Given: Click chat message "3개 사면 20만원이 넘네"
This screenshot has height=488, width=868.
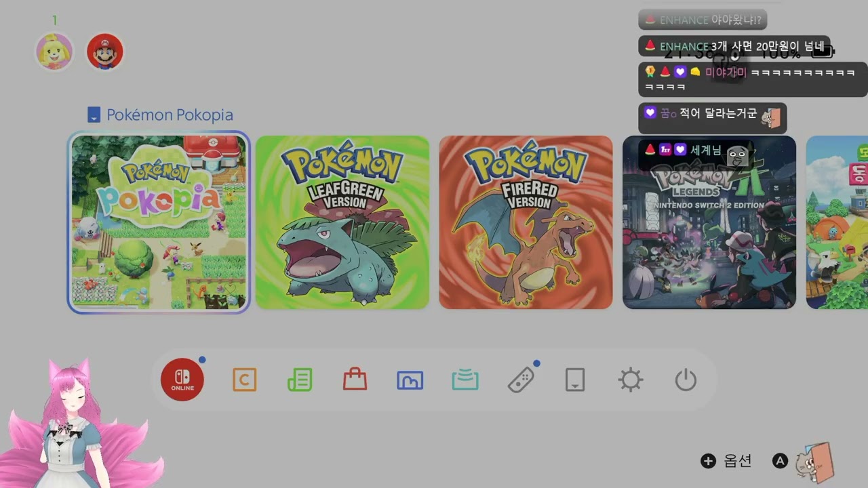Looking at the screenshot, I should tap(768, 46).
